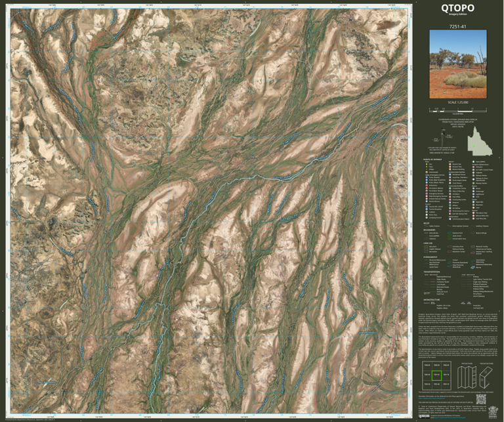This screenshot has height=422, width=504.
Task: Click the Cave legend symbol
Action: (x=473, y=207)
